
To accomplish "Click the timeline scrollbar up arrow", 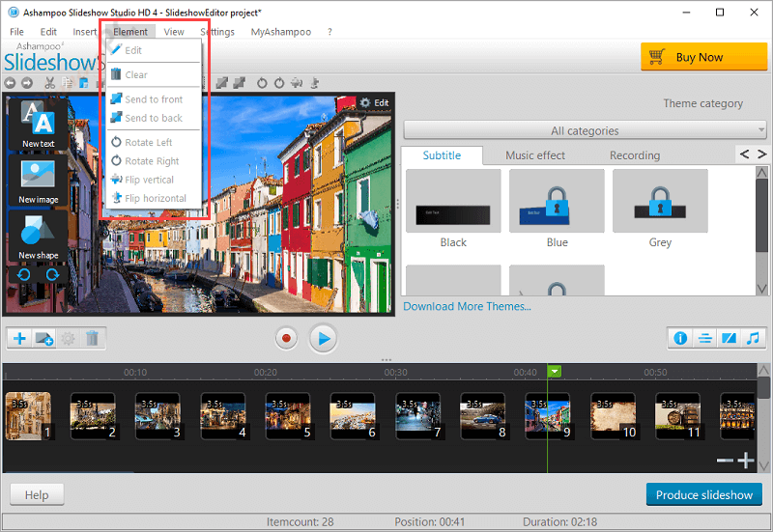I will 763,370.
